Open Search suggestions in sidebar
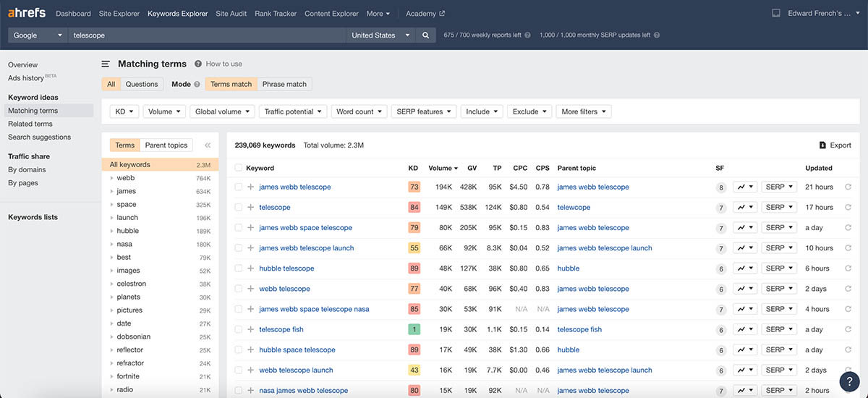 pos(39,137)
